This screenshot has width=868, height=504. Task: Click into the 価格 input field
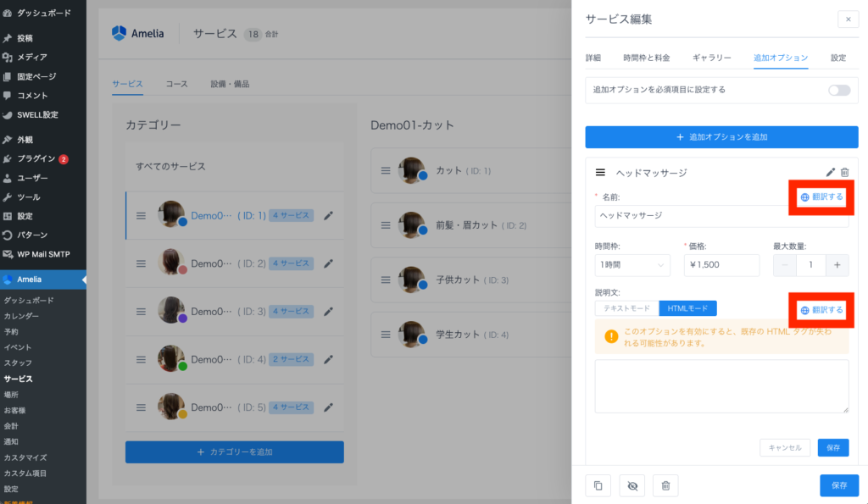[x=721, y=265]
